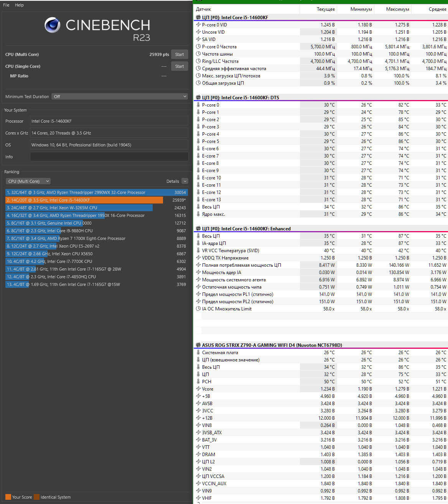Start the CPU Single Core test
Image resolution: width=448 pixels, height=504 pixels.
(x=180, y=66)
